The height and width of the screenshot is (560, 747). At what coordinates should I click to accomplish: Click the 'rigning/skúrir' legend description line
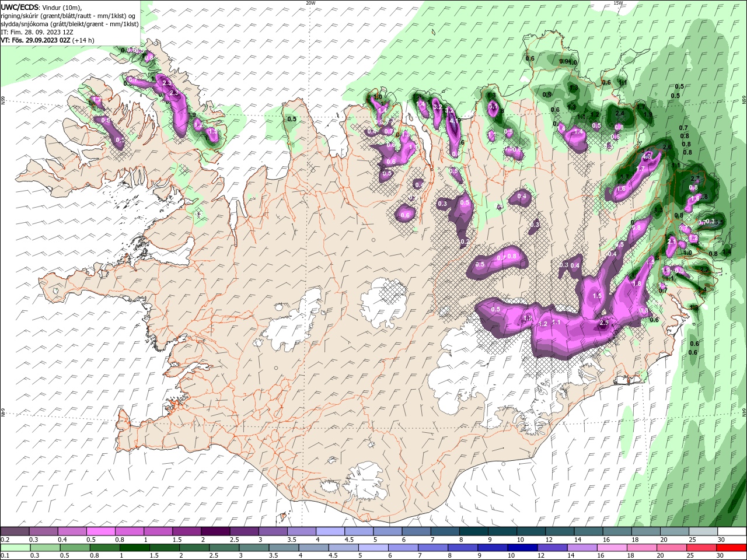point(68,16)
